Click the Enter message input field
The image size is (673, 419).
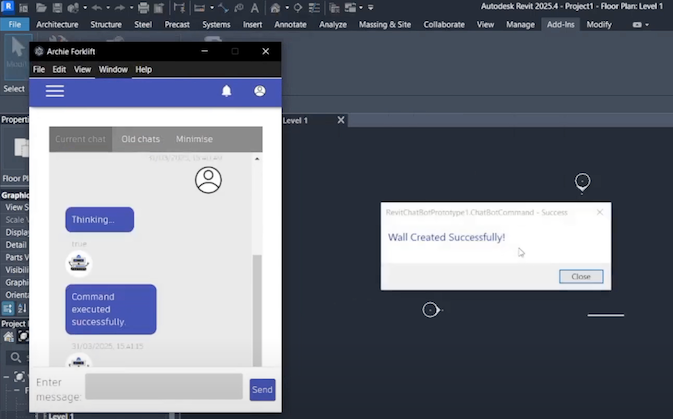[x=164, y=386]
